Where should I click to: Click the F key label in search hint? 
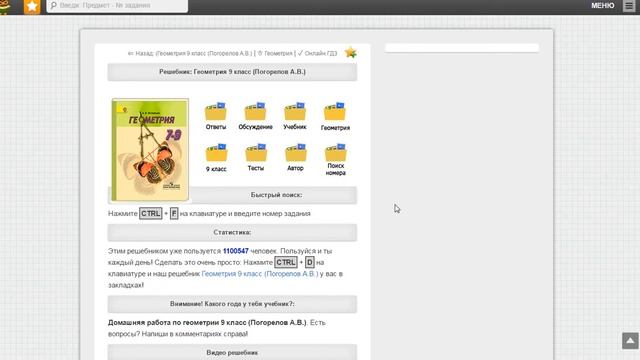click(x=174, y=213)
